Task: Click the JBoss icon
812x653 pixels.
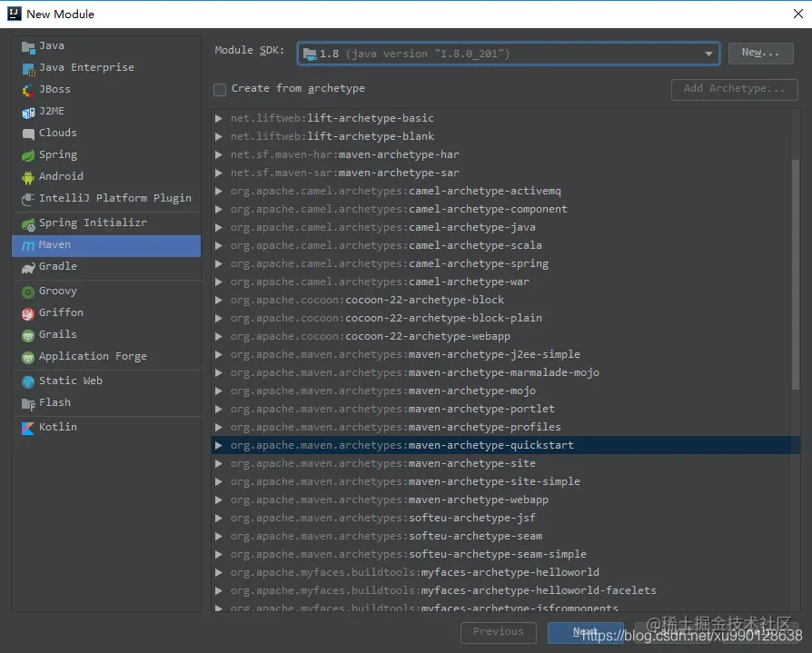Action: (x=28, y=91)
